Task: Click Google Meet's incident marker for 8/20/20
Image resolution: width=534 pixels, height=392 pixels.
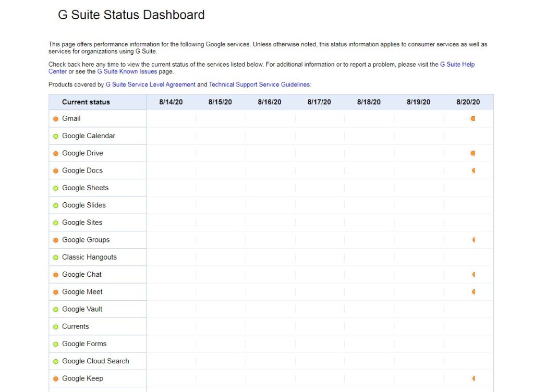Action: tap(473, 292)
